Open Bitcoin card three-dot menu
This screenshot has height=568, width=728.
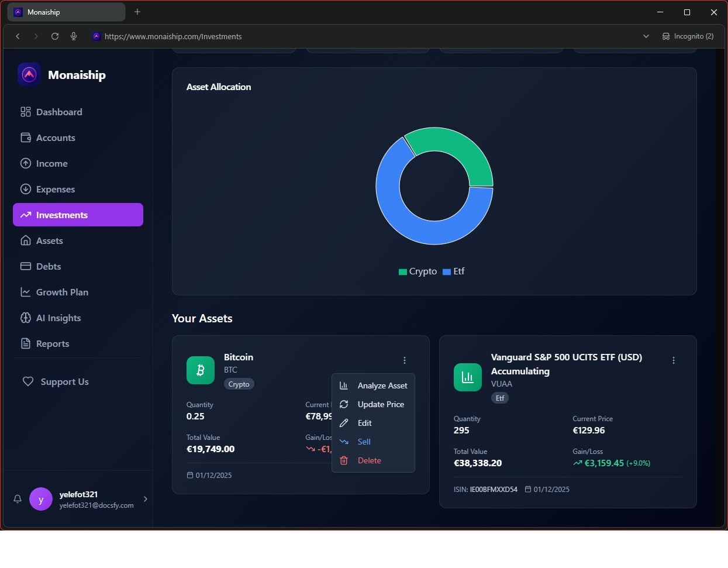click(405, 360)
